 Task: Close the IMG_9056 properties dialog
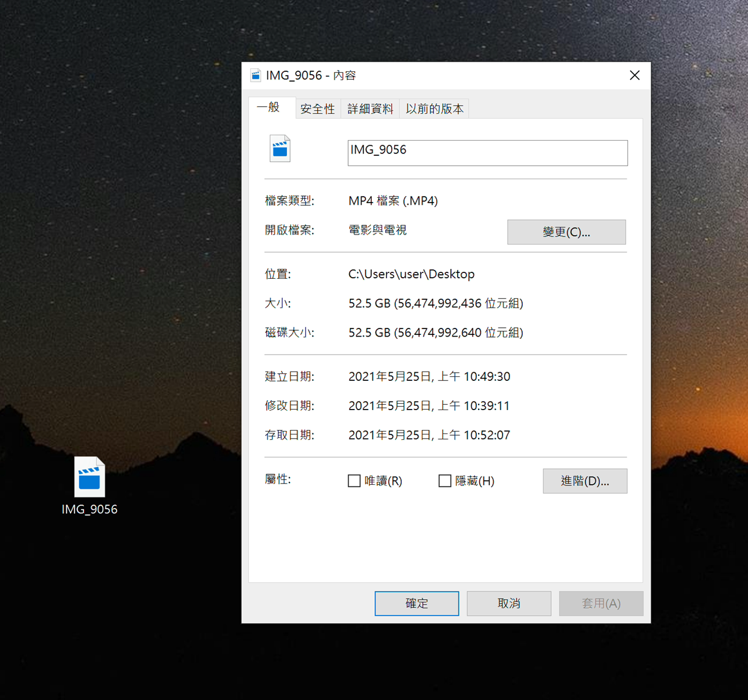tap(634, 75)
